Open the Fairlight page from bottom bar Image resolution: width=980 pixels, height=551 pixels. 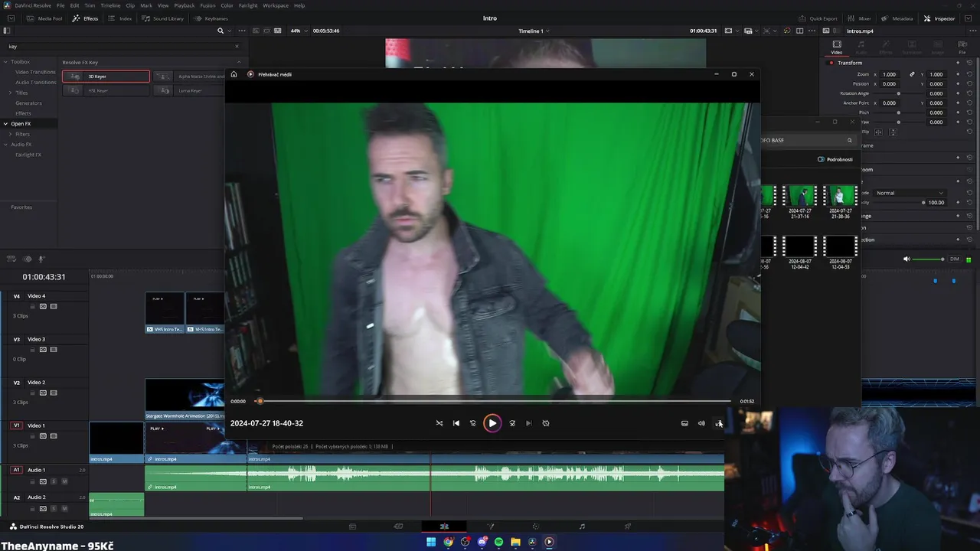tap(582, 527)
